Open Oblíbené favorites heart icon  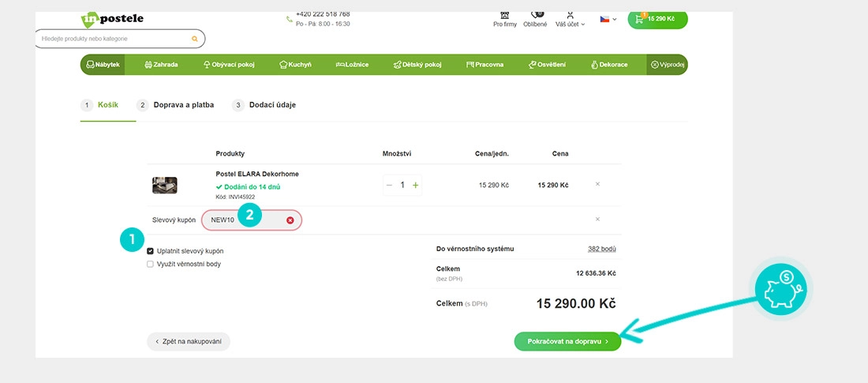[535, 19]
